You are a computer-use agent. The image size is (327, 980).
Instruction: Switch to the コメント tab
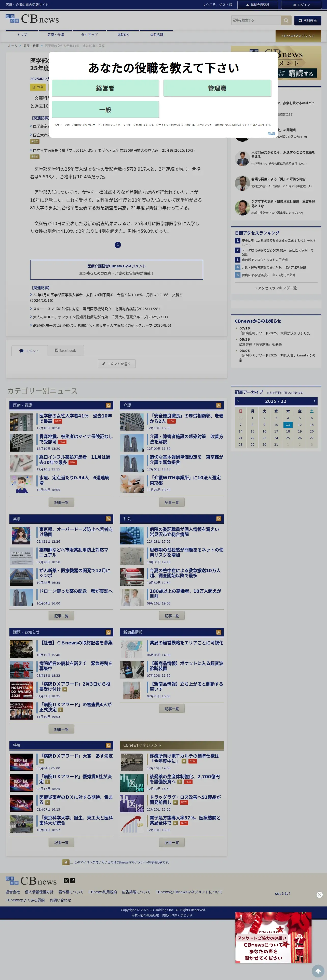point(29,351)
